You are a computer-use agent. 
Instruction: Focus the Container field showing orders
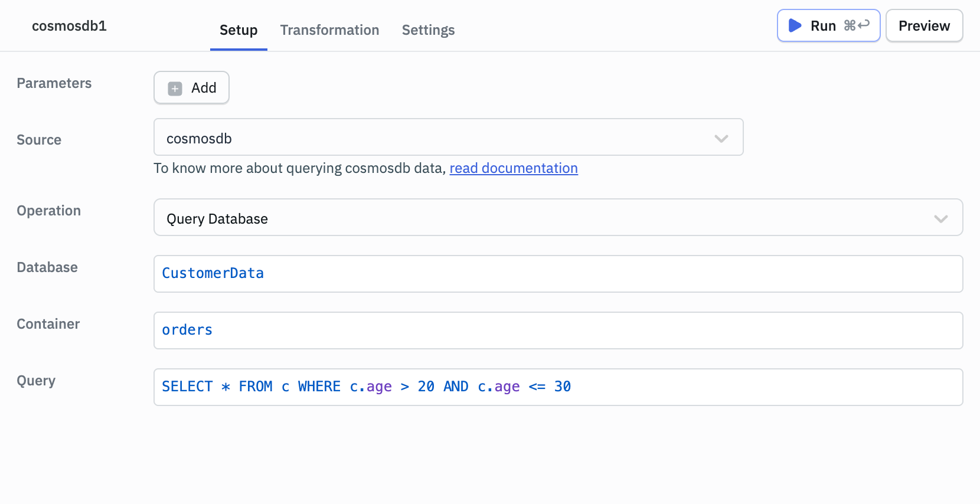pos(557,330)
